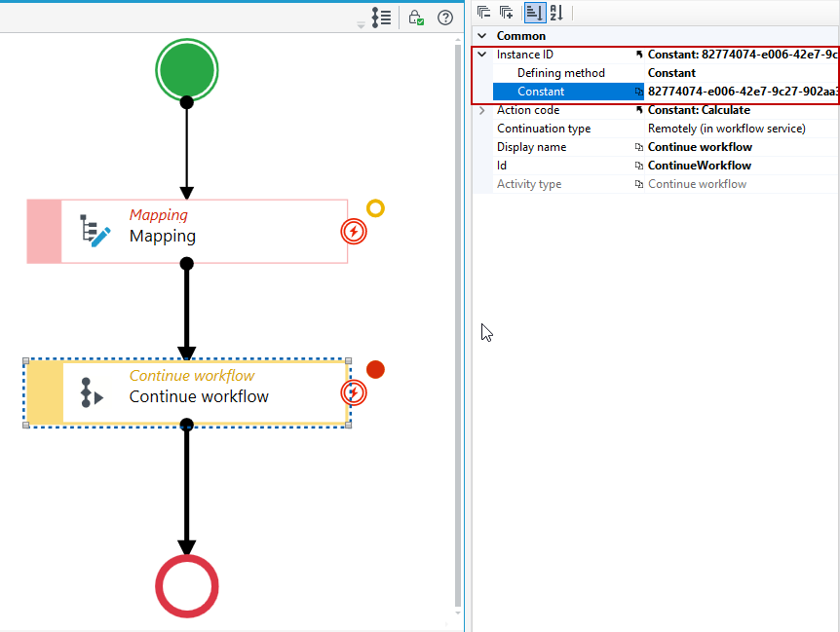The height and width of the screenshot is (632, 840).
Task: Open the workflow outline list icon
Action: coord(381,18)
